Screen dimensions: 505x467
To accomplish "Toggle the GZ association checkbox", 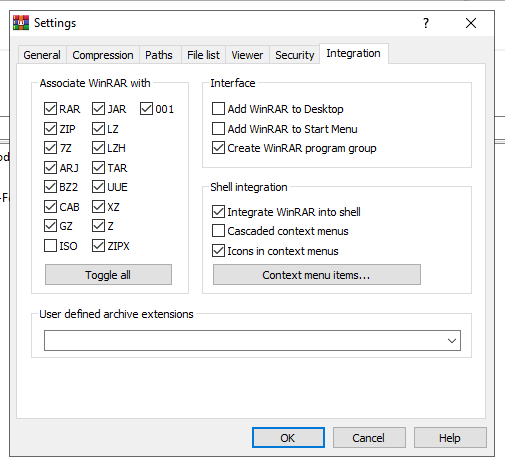I will click(50, 226).
